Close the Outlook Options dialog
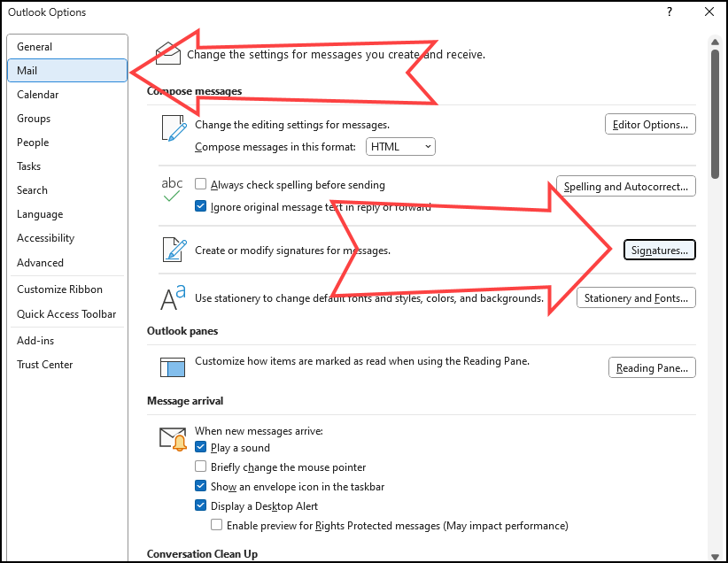The height and width of the screenshot is (563, 728). click(709, 12)
